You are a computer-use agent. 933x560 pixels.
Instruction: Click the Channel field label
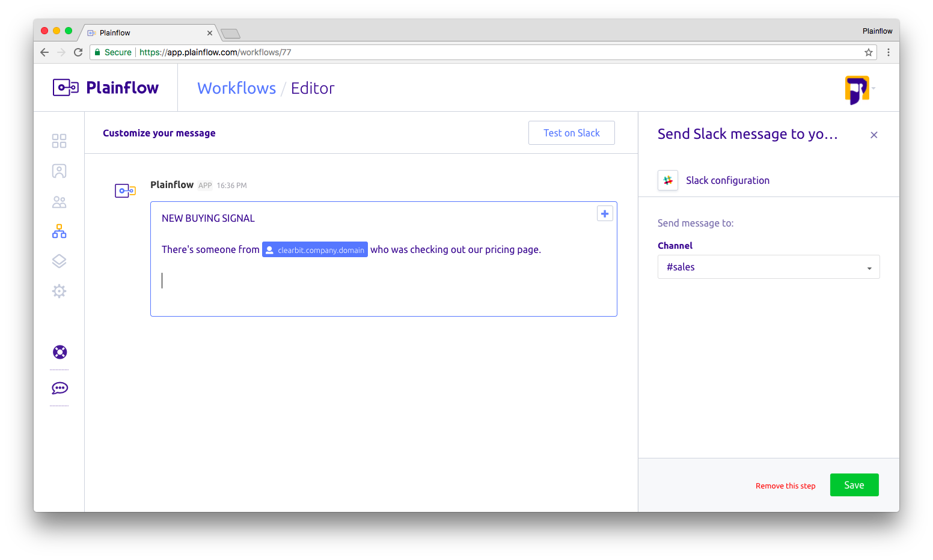(x=675, y=246)
